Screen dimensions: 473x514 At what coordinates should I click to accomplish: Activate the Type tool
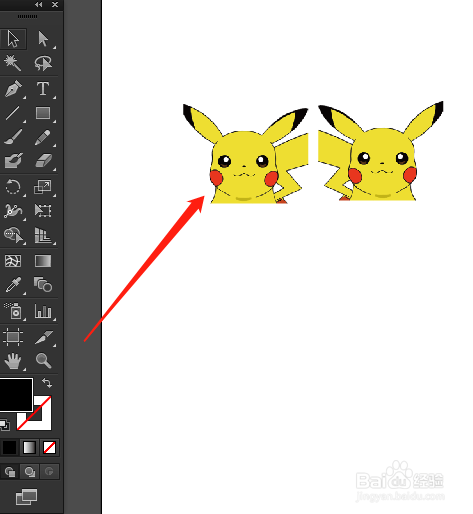click(x=43, y=89)
